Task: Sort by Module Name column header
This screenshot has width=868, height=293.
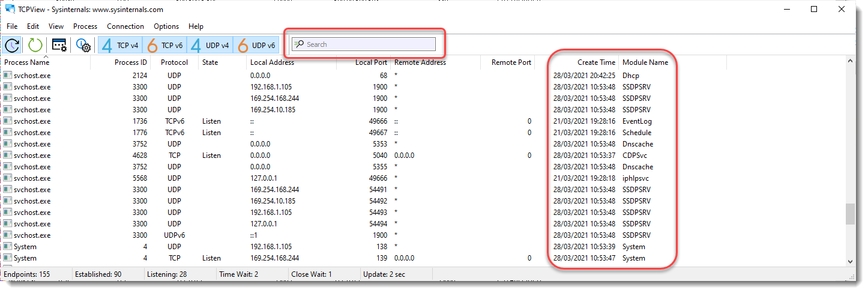Action: click(672, 62)
